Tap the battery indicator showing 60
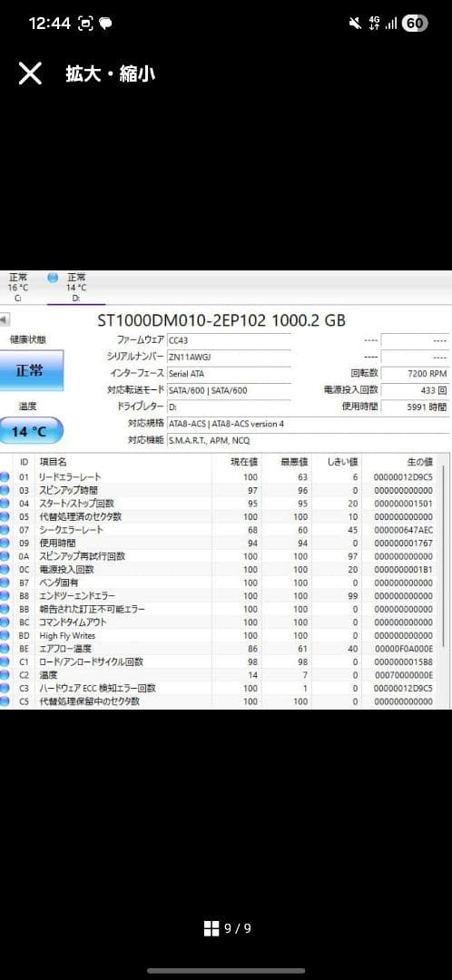This screenshot has height=980, width=452. click(415, 24)
